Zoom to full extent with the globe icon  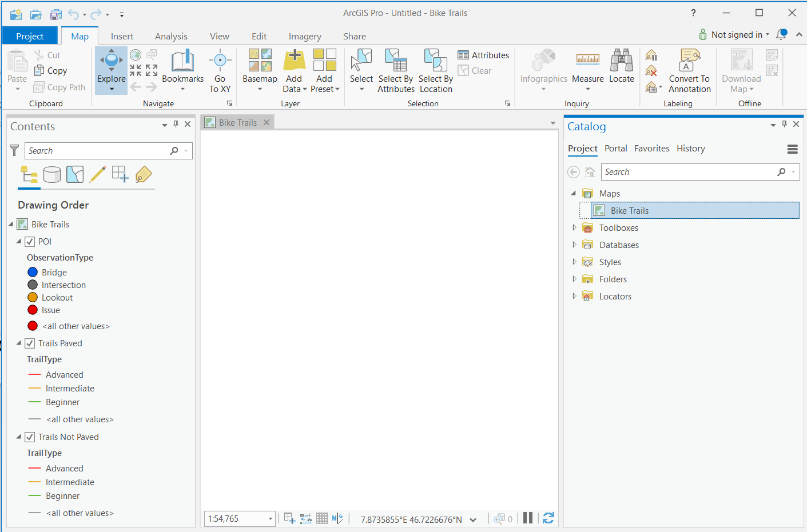[x=136, y=55]
